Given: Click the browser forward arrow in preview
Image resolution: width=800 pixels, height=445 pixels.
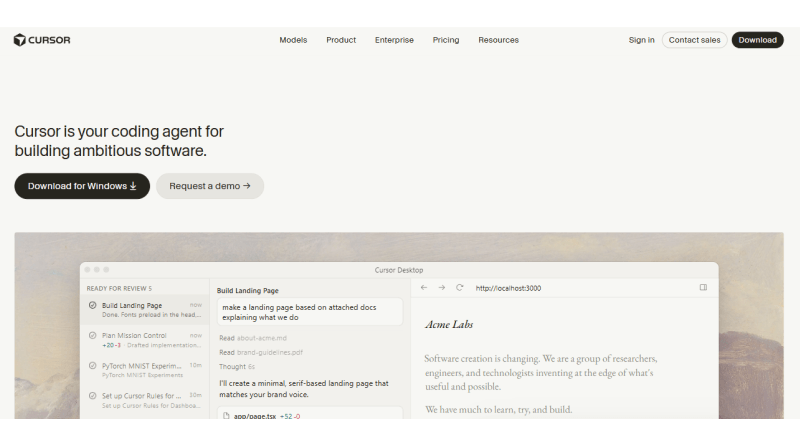Looking at the screenshot, I should coord(441,288).
